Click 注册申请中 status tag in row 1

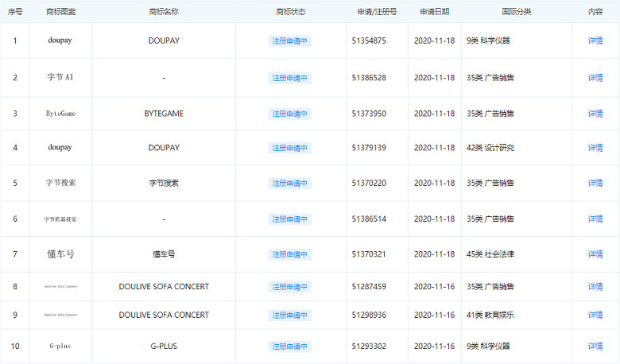coord(290,41)
